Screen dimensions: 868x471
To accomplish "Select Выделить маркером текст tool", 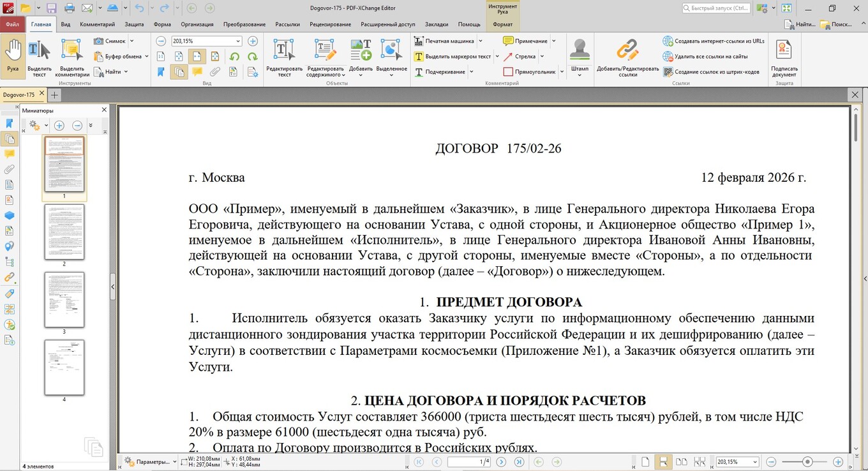I will pyautogui.click(x=453, y=56).
